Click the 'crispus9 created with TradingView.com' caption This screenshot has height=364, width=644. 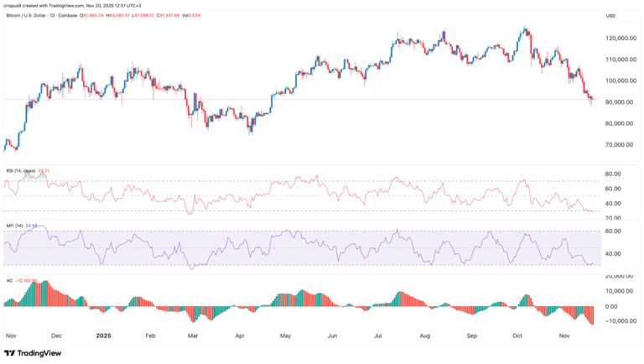[x=44, y=6]
